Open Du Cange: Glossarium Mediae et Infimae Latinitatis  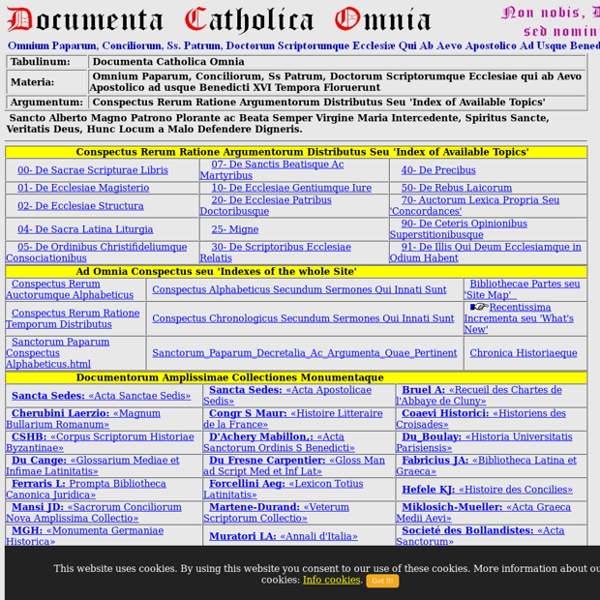[x=93, y=465]
